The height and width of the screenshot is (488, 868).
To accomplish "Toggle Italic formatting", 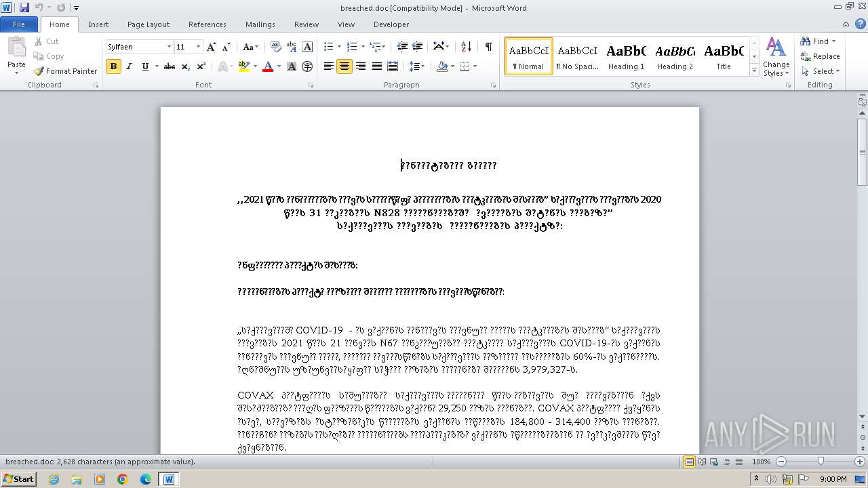I will point(130,66).
